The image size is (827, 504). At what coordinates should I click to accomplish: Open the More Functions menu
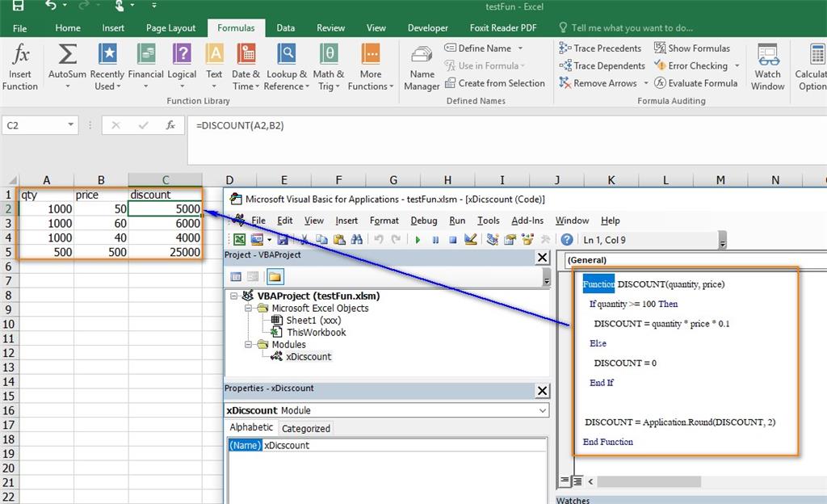370,67
